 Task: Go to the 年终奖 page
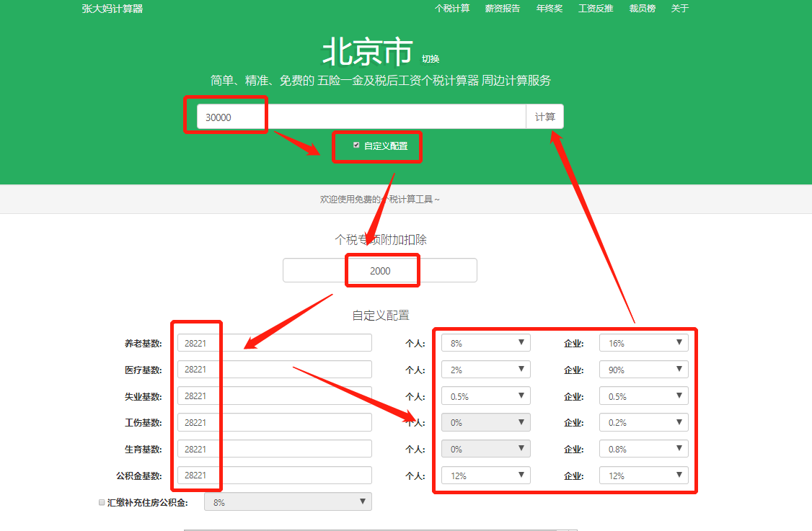[550, 8]
